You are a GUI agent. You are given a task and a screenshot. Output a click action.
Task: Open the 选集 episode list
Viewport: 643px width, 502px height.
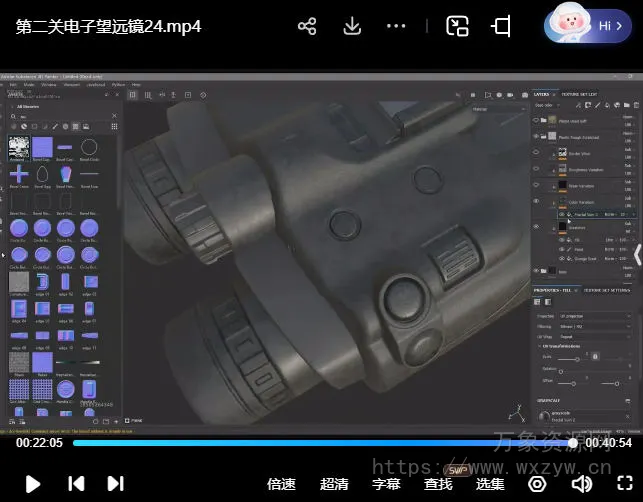(x=490, y=484)
